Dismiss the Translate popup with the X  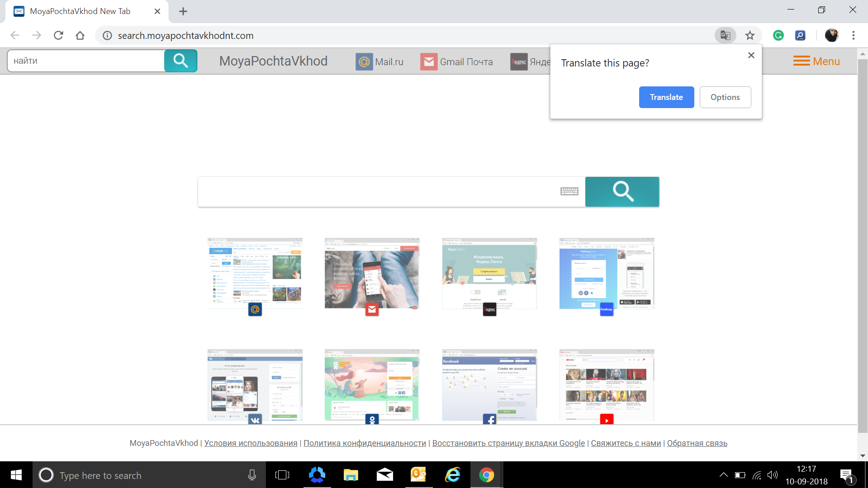tap(751, 55)
